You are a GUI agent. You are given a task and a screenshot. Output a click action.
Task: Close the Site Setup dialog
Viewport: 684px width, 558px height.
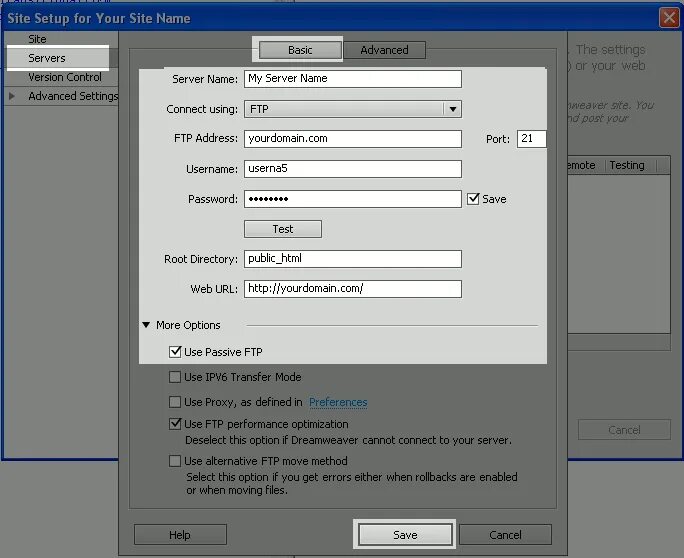669,18
